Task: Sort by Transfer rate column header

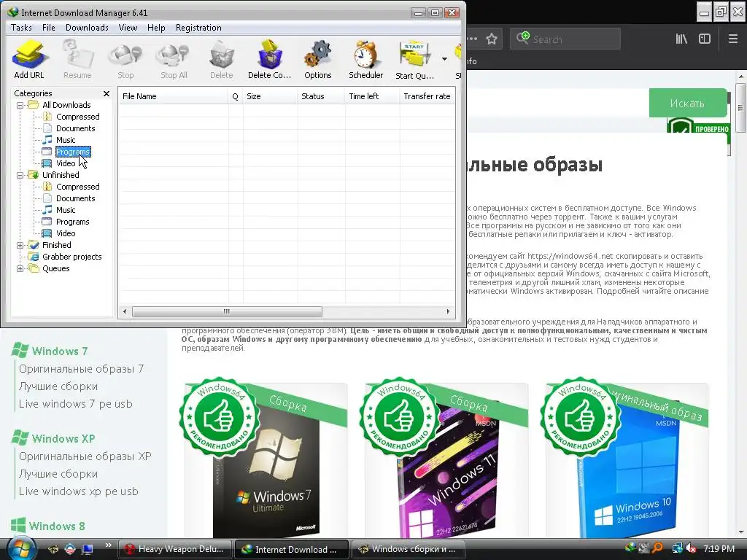Action: coord(427,96)
